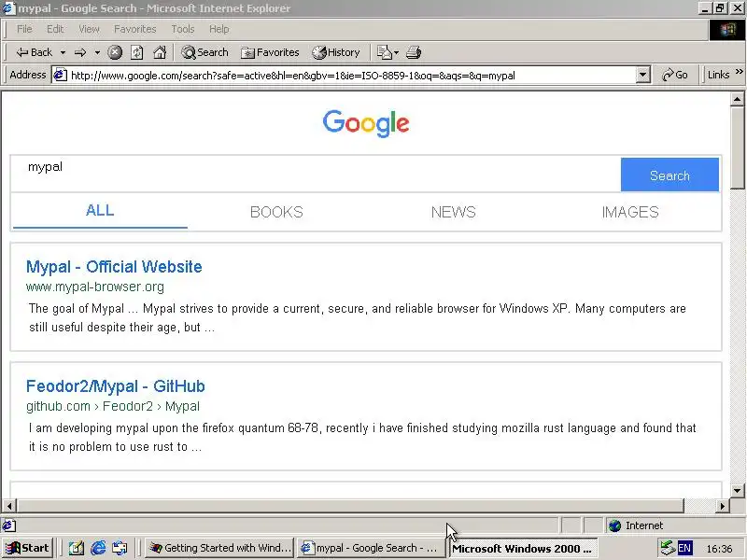This screenshot has width=747, height=560.
Task: Open the Help menu
Action: pos(219,29)
